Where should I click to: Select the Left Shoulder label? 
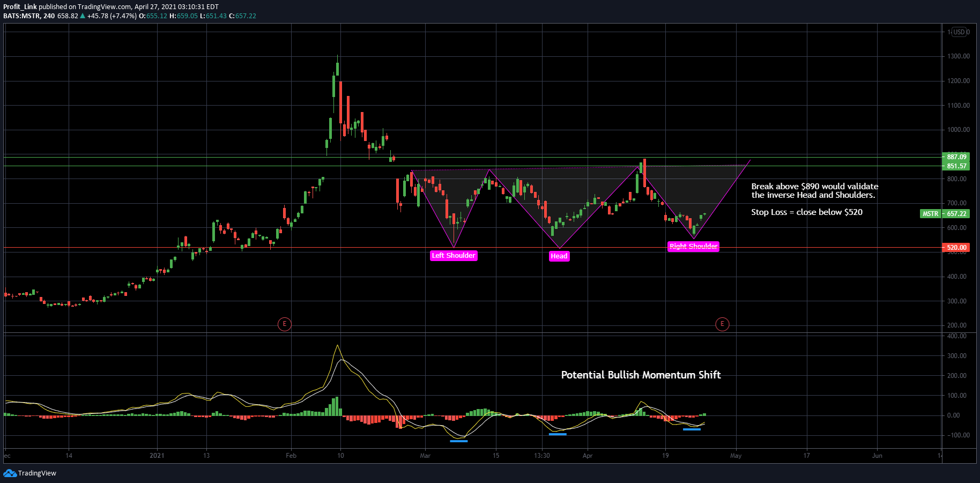[454, 256]
